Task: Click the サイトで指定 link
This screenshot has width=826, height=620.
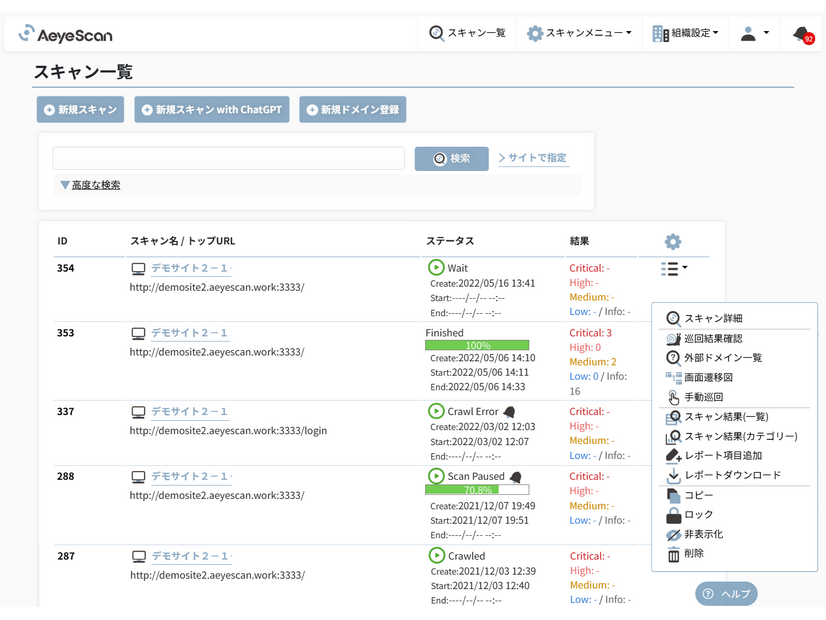Action: pos(533,158)
